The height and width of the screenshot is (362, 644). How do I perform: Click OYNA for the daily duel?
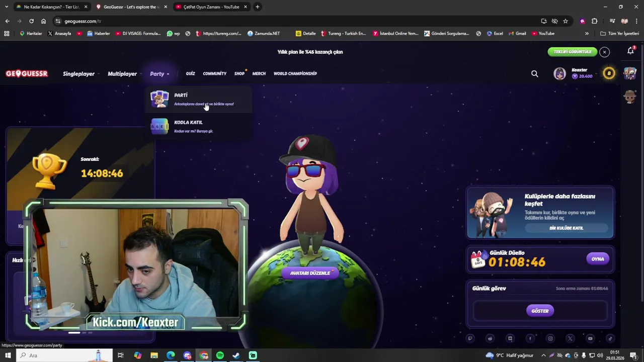[598, 259]
